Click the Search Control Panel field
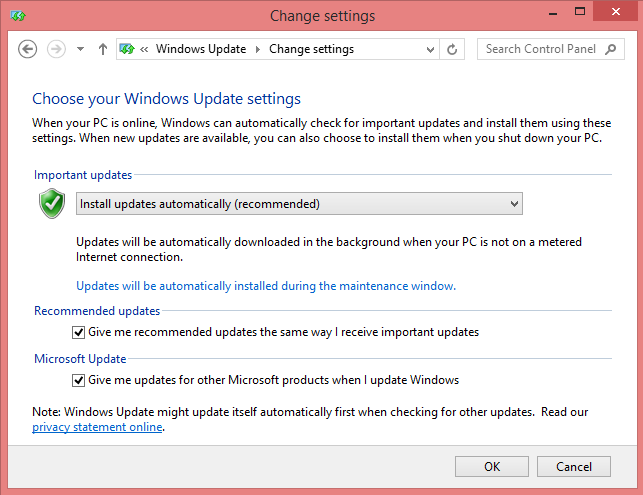This screenshot has width=643, height=495. pyautogui.click(x=541, y=49)
